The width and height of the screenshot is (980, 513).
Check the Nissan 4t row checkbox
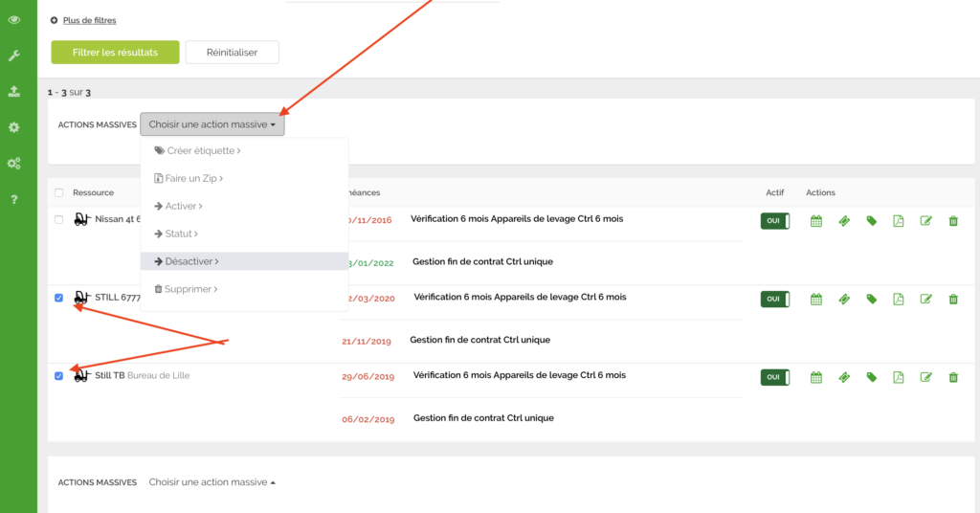(x=59, y=219)
